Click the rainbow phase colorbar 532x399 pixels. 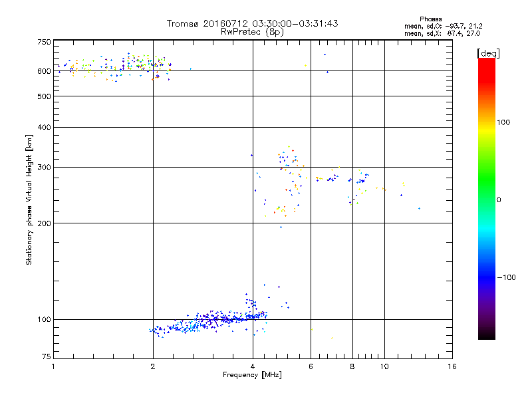click(x=487, y=198)
